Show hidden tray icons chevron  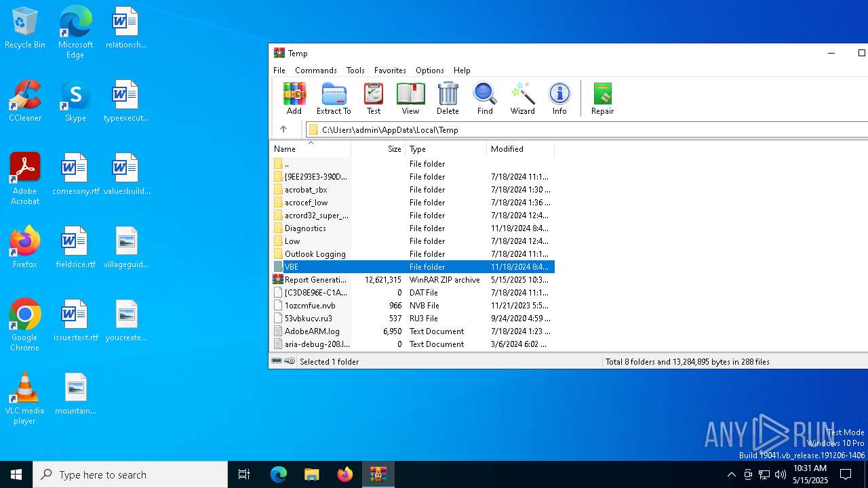click(731, 474)
